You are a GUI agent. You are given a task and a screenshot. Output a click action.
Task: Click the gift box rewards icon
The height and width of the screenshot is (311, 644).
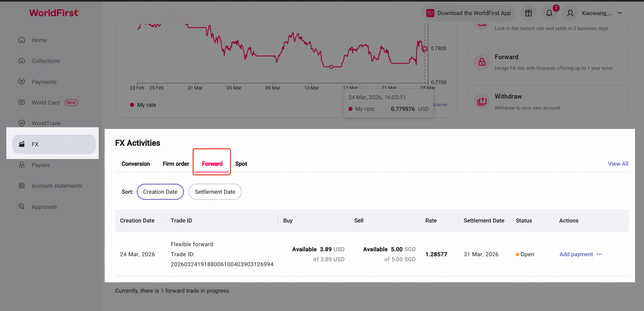coord(528,13)
